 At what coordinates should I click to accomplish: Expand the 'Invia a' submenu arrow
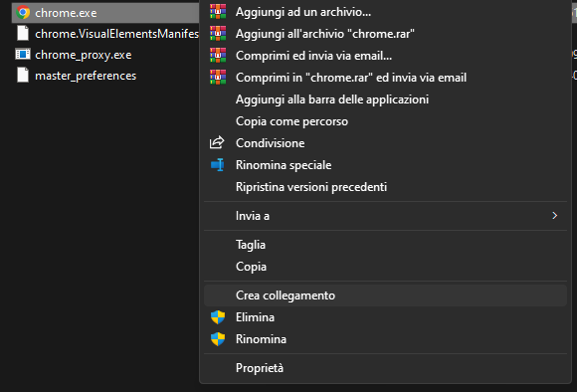pyautogui.click(x=554, y=216)
